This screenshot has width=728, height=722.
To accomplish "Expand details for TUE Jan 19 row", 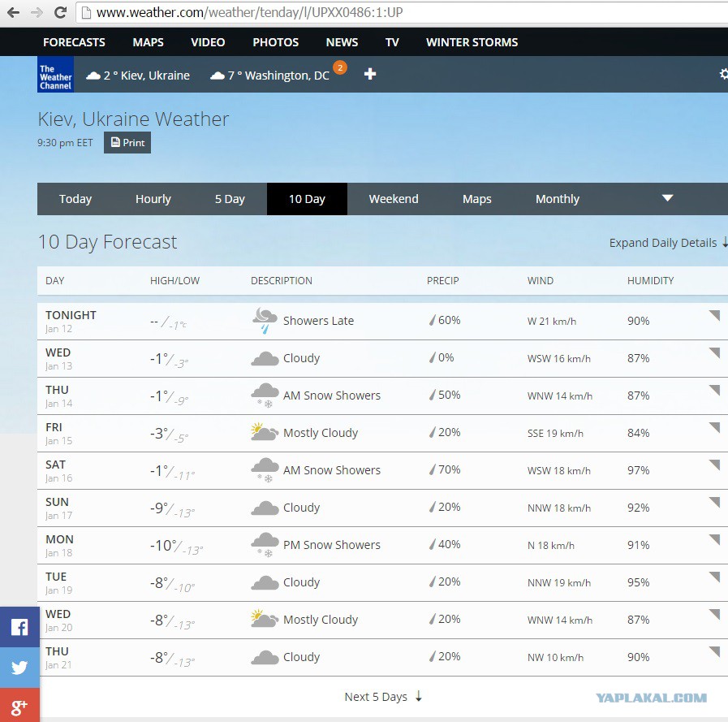I will tap(715, 577).
